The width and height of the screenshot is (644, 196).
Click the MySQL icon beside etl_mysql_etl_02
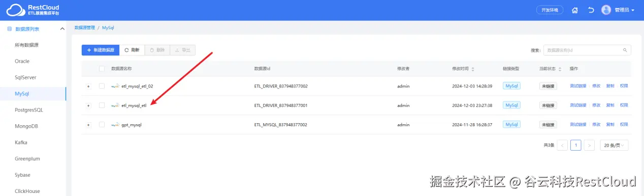pyautogui.click(x=115, y=86)
